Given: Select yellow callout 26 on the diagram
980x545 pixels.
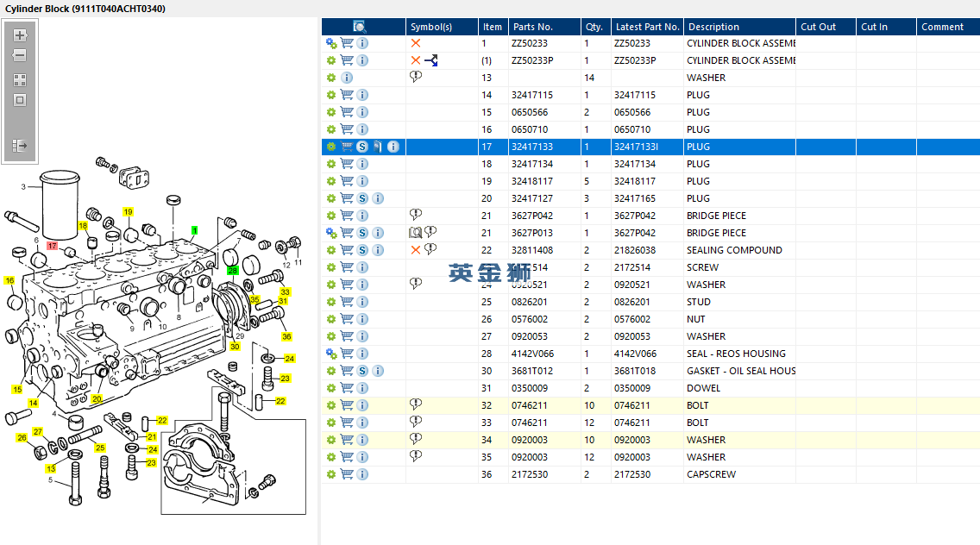Looking at the screenshot, I should pyautogui.click(x=22, y=437).
